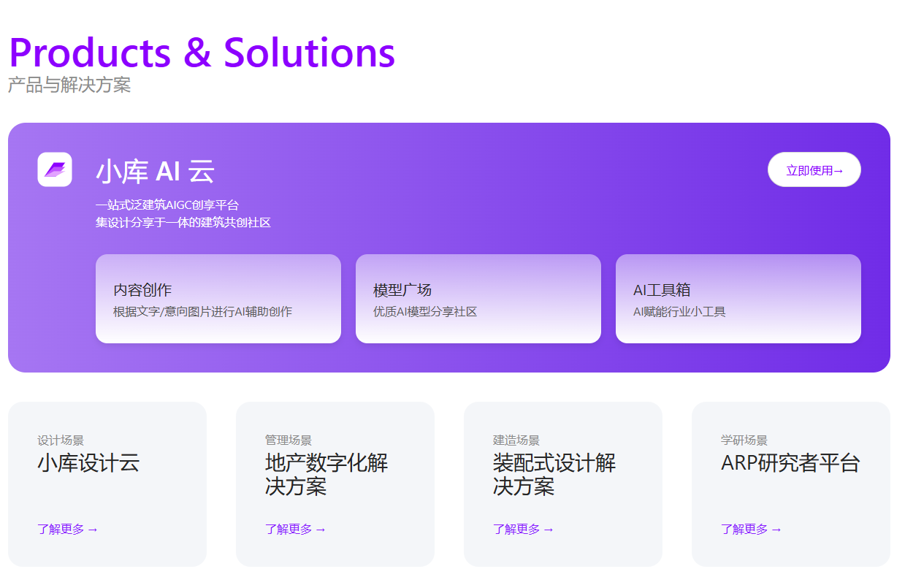The width and height of the screenshot is (905, 588).
Task: Click the 建造场景 label
Action: [516, 440]
